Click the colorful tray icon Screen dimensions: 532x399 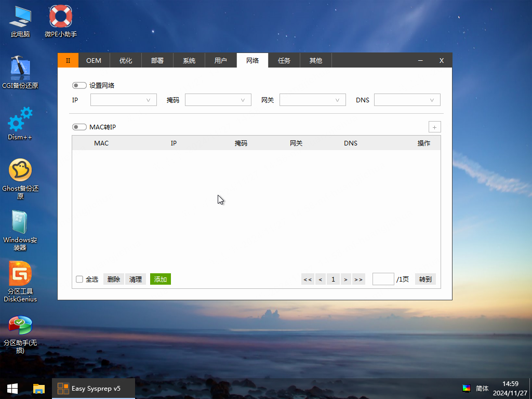coord(467,389)
